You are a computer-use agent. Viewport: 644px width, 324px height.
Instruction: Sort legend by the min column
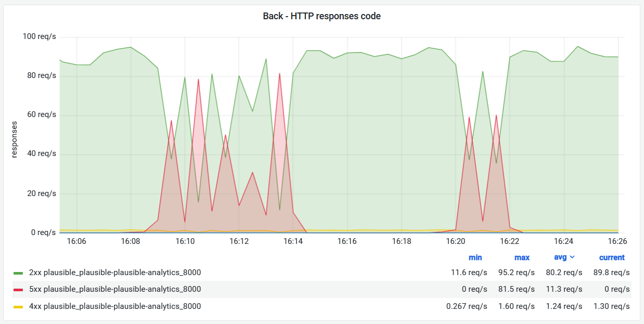click(x=475, y=257)
